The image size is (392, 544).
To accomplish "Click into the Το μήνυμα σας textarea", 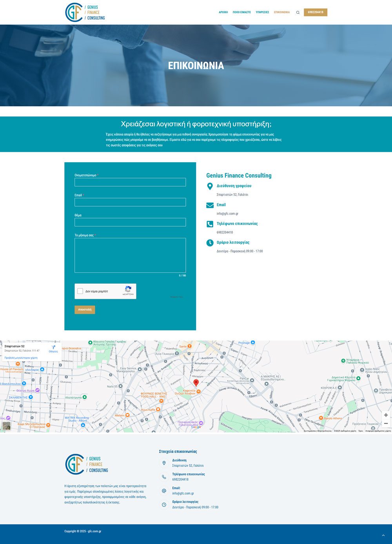I will tap(130, 255).
